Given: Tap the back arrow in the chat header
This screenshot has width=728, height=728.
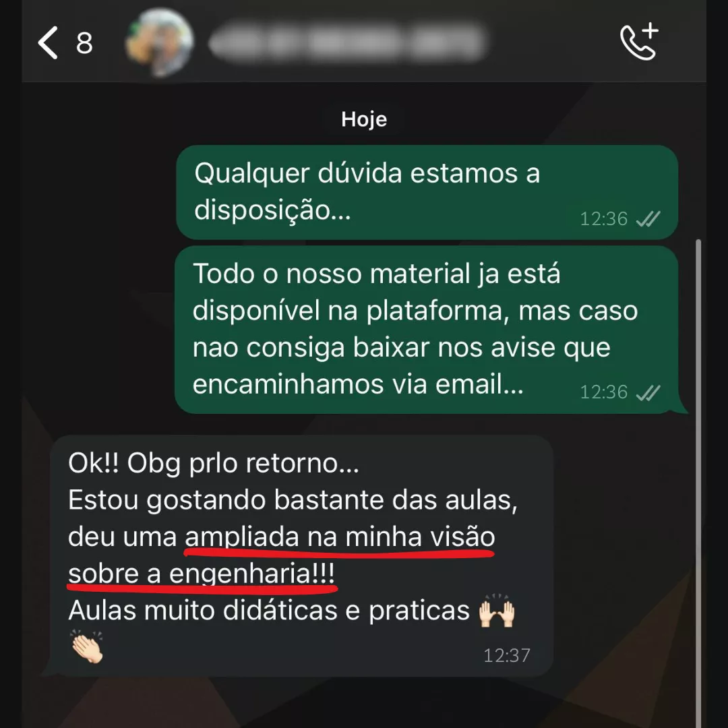Looking at the screenshot, I should 48,42.
